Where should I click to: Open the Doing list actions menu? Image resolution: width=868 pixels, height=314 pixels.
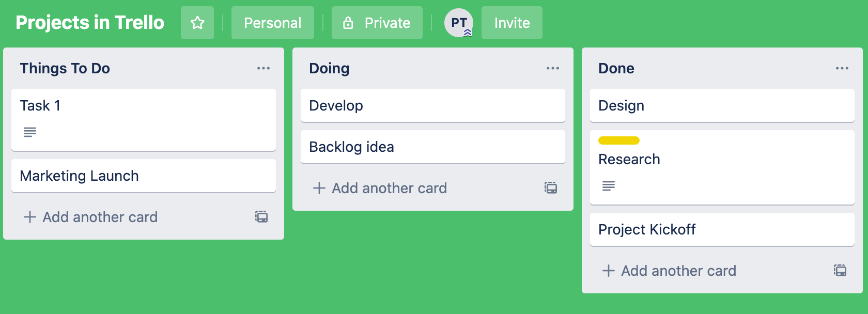553,68
